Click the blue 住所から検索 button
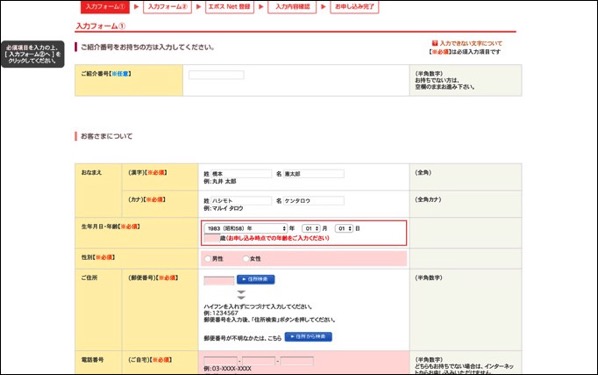Viewport: 598px width, 375px height. click(308, 336)
